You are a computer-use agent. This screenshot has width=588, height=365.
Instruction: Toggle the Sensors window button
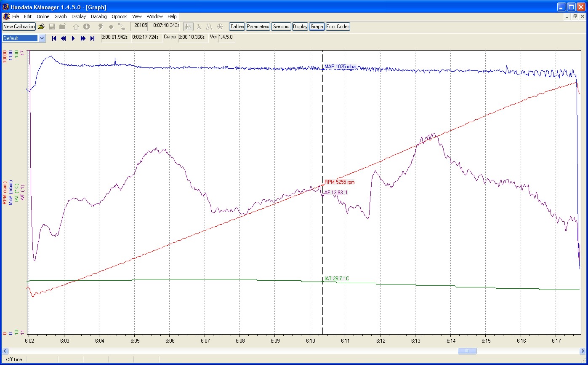tap(281, 27)
